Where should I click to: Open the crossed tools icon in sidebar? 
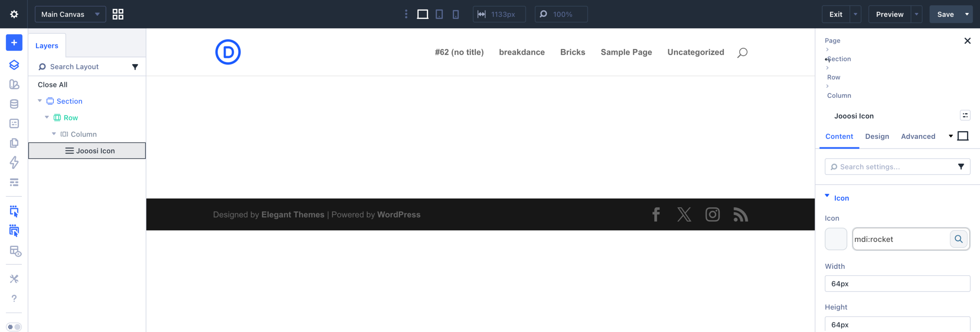coord(14,279)
